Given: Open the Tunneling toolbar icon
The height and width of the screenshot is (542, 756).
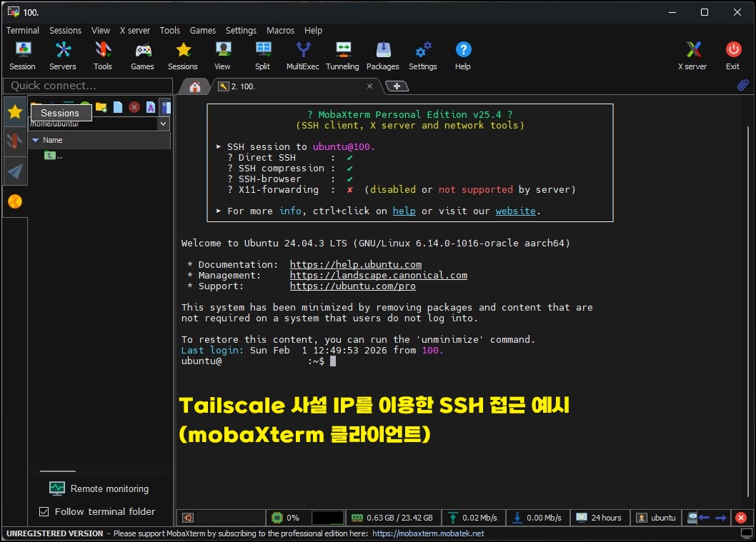Looking at the screenshot, I should tap(343, 56).
